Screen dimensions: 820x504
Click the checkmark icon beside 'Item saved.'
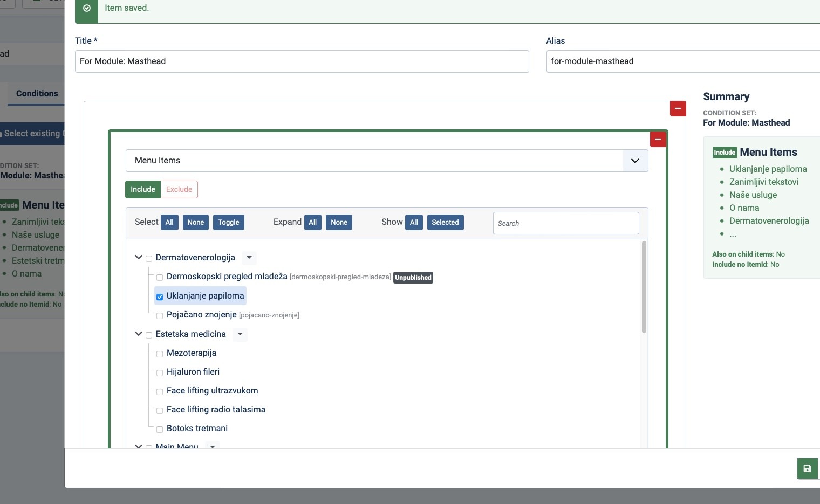tap(87, 8)
